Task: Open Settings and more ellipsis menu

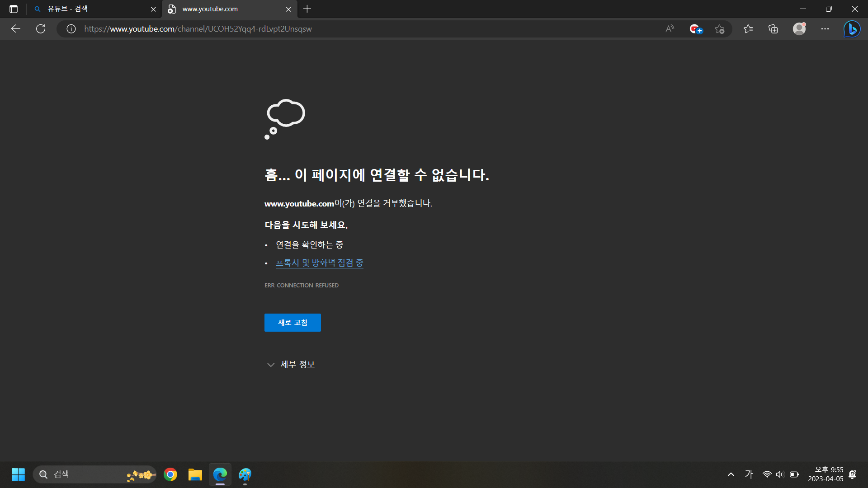Action: pyautogui.click(x=825, y=29)
